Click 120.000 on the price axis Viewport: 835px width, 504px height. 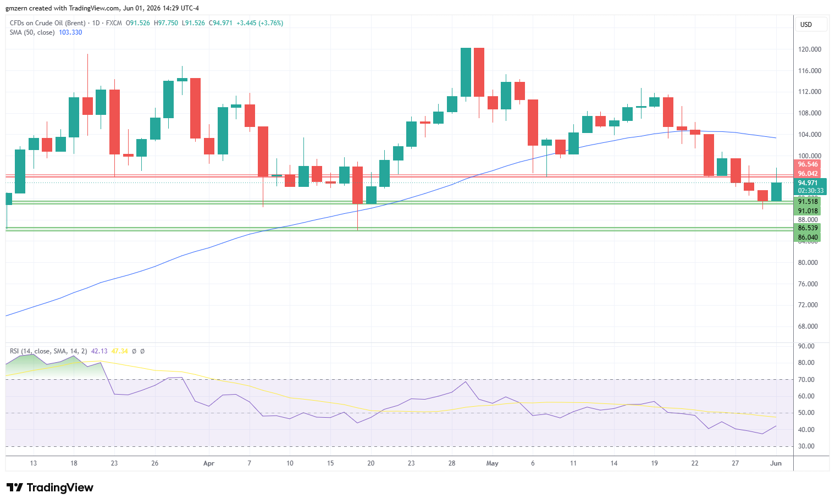point(809,49)
